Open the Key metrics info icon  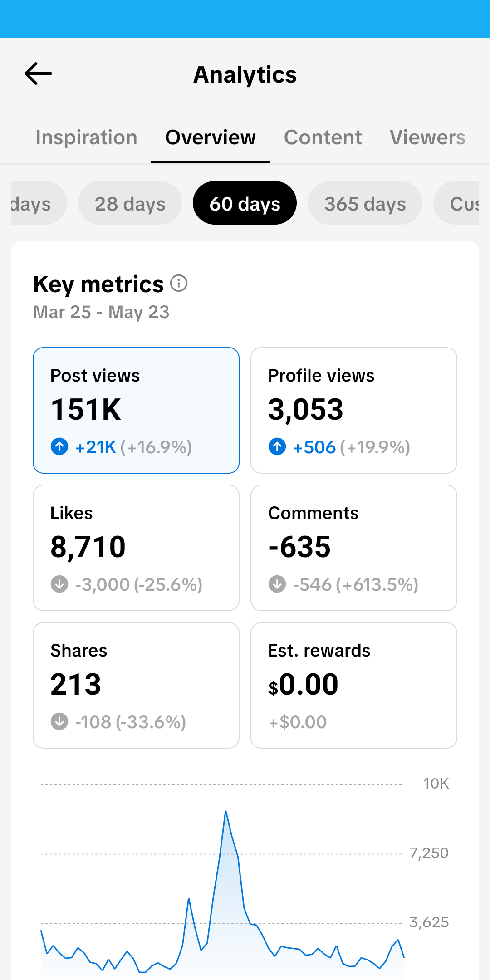pos(179,284)
